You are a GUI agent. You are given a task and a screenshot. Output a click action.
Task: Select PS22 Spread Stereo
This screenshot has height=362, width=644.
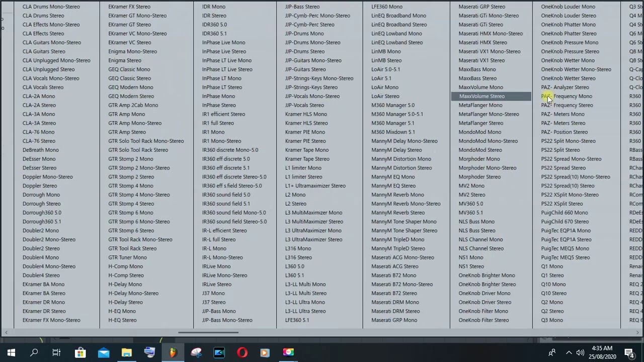pyautogui.click(x=563, y=168)
